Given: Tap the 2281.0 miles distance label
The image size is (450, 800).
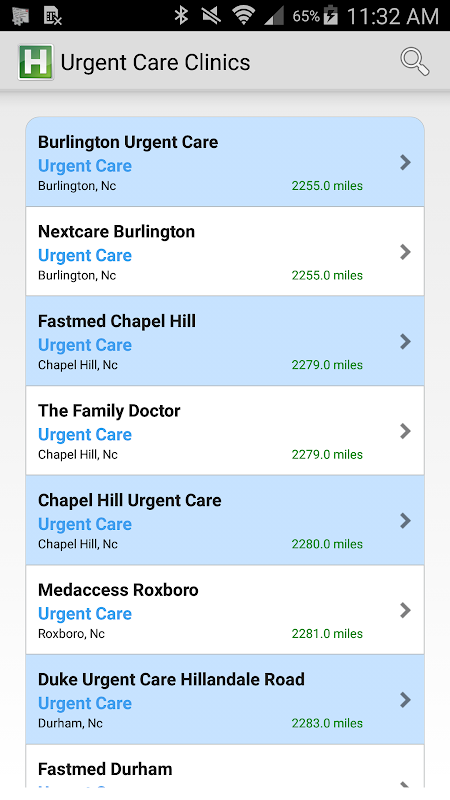Looking at the screenshot, I should 327,634.
